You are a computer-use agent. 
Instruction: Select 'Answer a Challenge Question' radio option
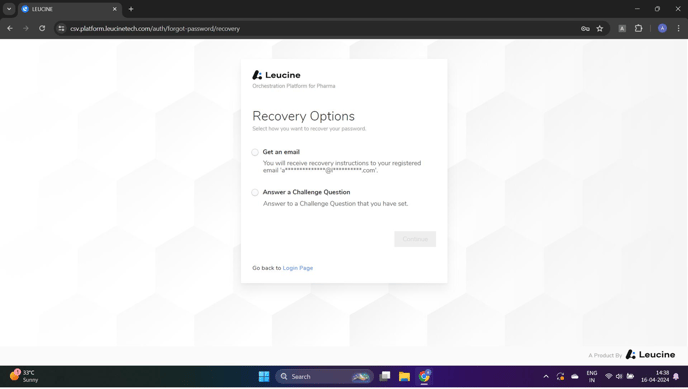(x=255, y=193)
